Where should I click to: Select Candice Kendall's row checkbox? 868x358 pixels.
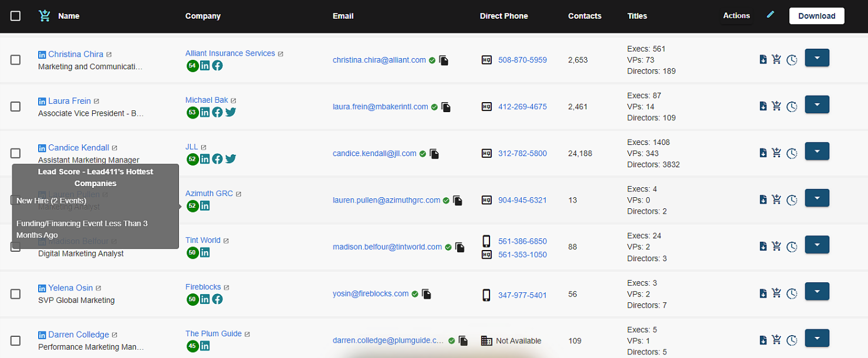(16, 153)
